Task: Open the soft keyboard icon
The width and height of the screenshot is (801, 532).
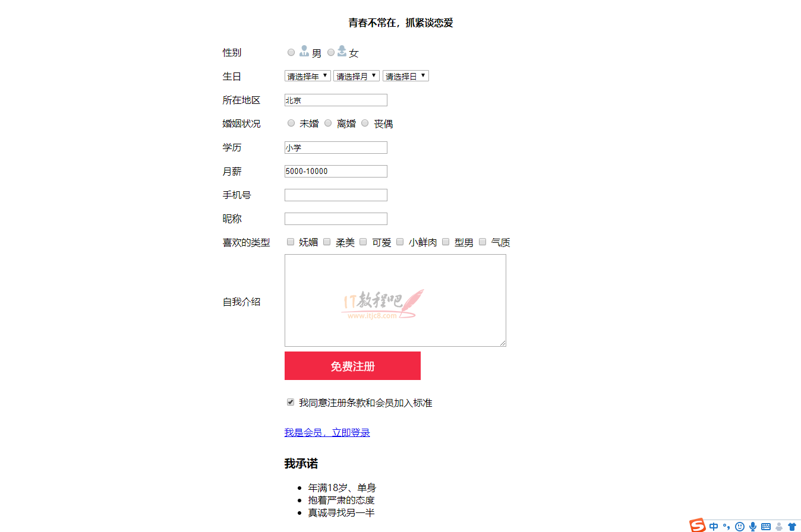Action: (x=766, y=526)
